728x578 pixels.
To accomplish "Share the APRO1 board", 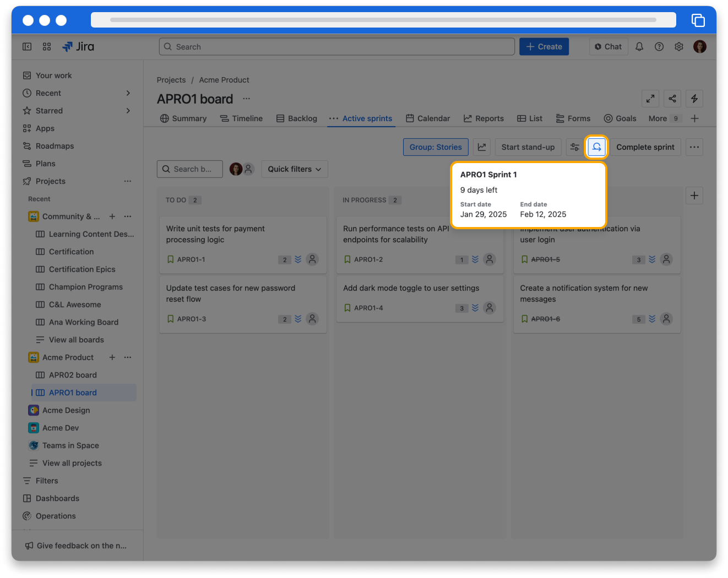I will [672, 99].
